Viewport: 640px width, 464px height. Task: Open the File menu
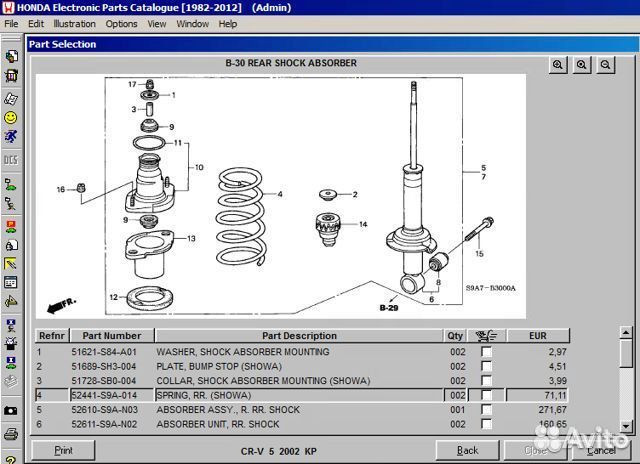[12, 24]
